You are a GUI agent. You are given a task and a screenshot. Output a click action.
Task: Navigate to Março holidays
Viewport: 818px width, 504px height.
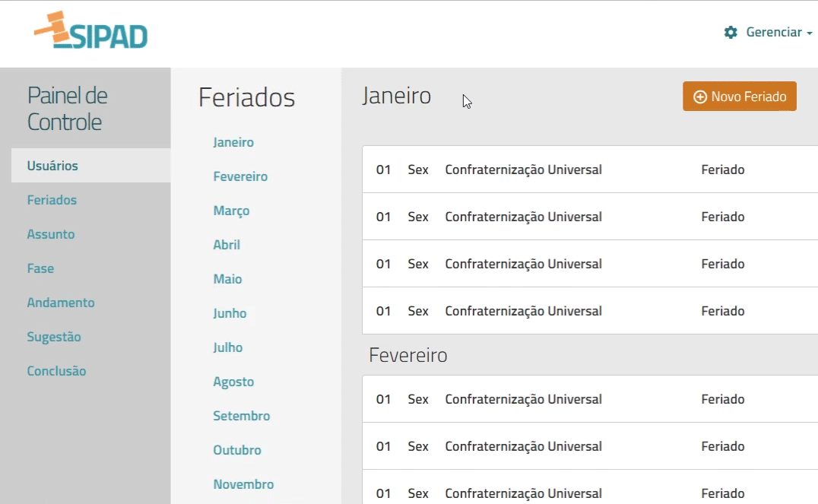click(231, 211)
